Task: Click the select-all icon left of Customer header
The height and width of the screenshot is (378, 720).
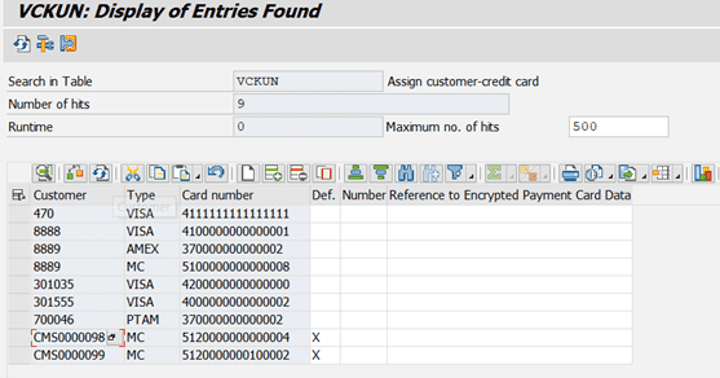Action: pyautogui.click(x=18, y=195)
